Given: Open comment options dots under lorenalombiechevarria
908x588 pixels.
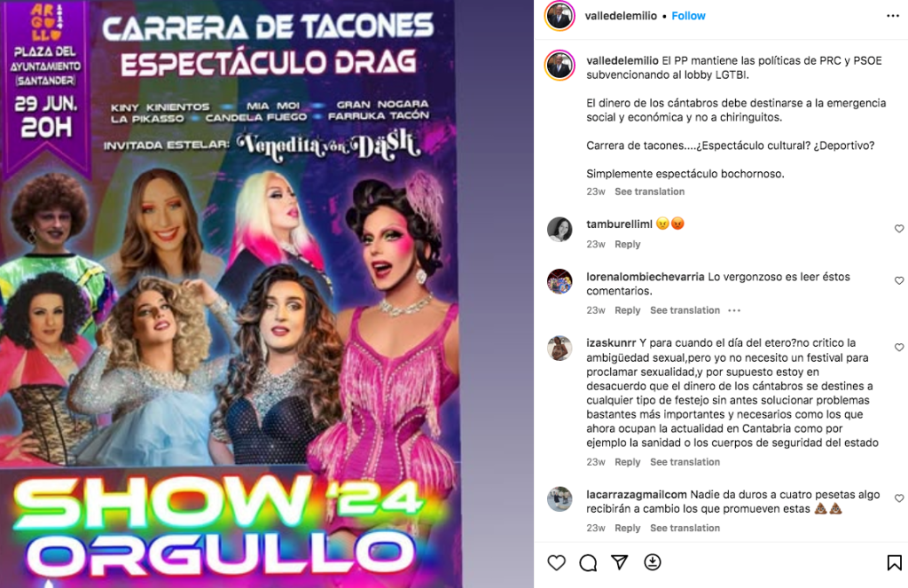Looking at the screenshot, I should [734, 310].
